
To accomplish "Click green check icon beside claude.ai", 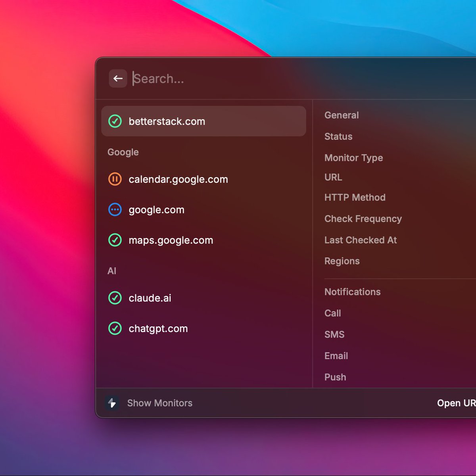I will [x=115, y=298].
